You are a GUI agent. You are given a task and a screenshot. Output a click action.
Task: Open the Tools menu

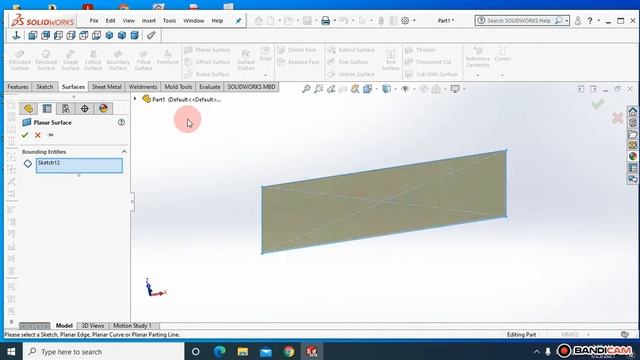[169, 21]
